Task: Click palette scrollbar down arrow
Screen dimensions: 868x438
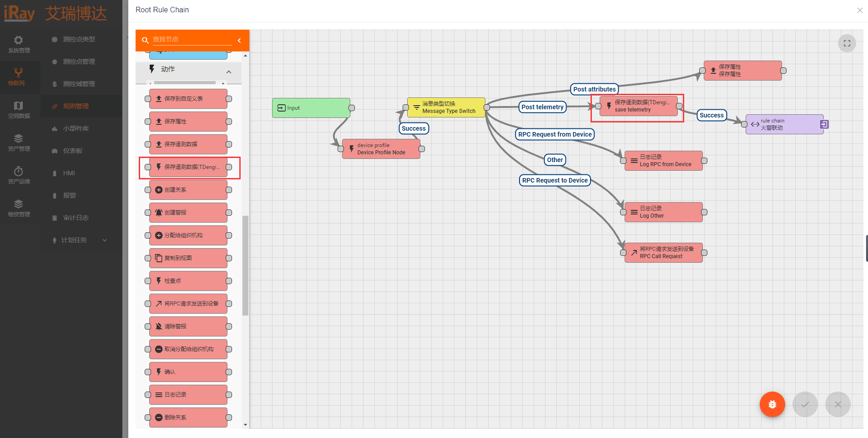Action: click(x=246, y=425)
